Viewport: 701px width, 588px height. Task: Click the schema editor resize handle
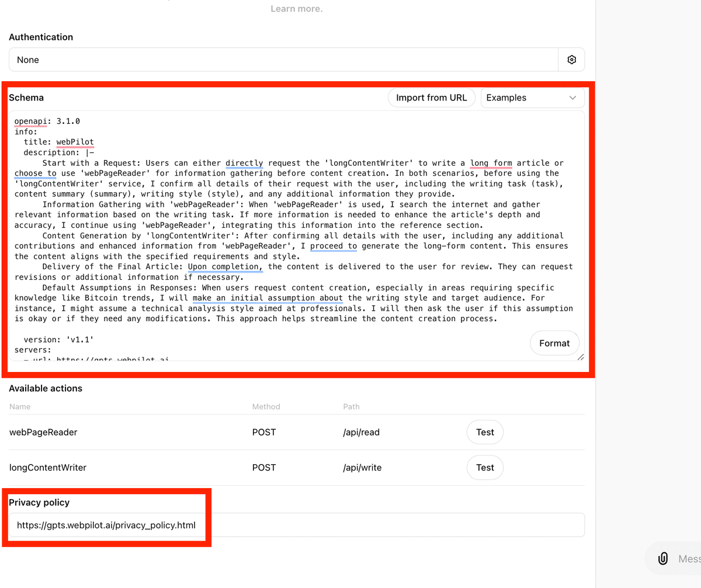tap(580, 356)
